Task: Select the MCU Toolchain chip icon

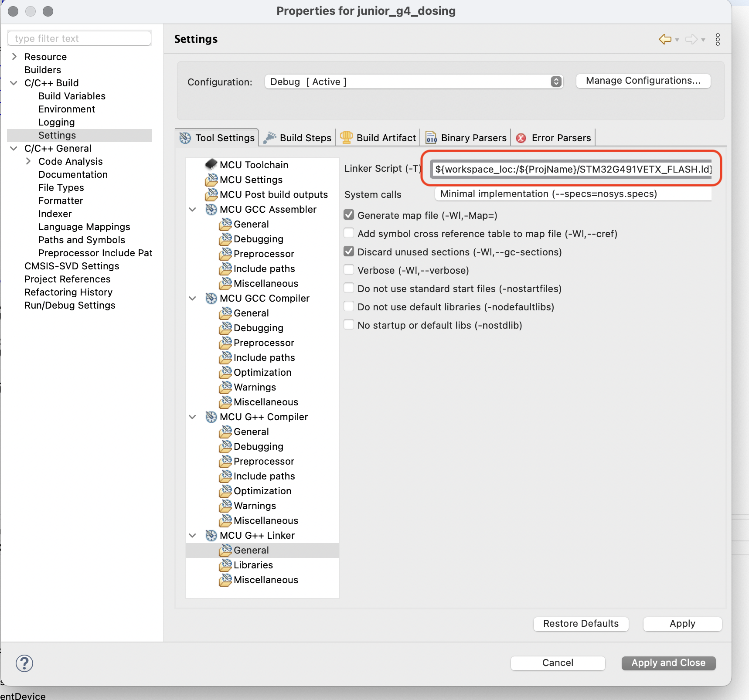Action: tap(211, 164)
